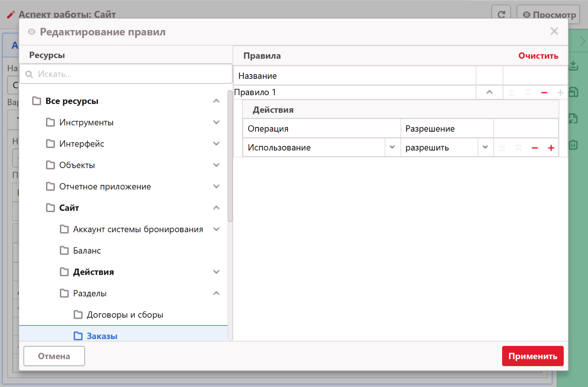Screen dimensions: 588x387
Task: Open the разрешить permission dropdown
Action: pos(485,148)
